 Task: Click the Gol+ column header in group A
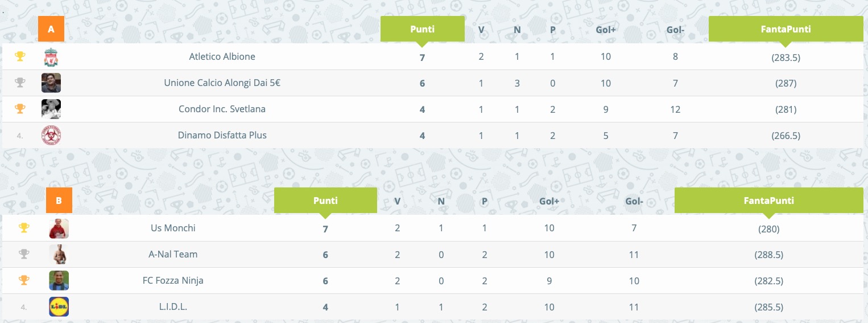606,30
